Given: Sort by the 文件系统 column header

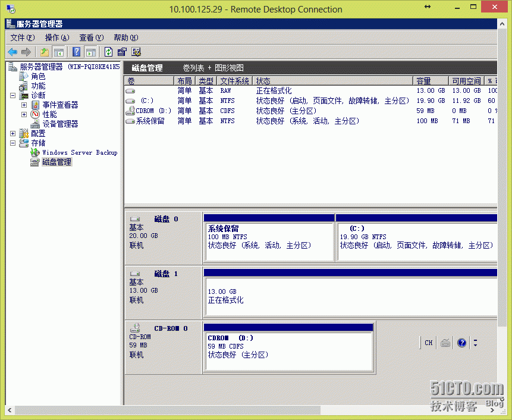Looking at the screenshot, I should click(234, 81).
